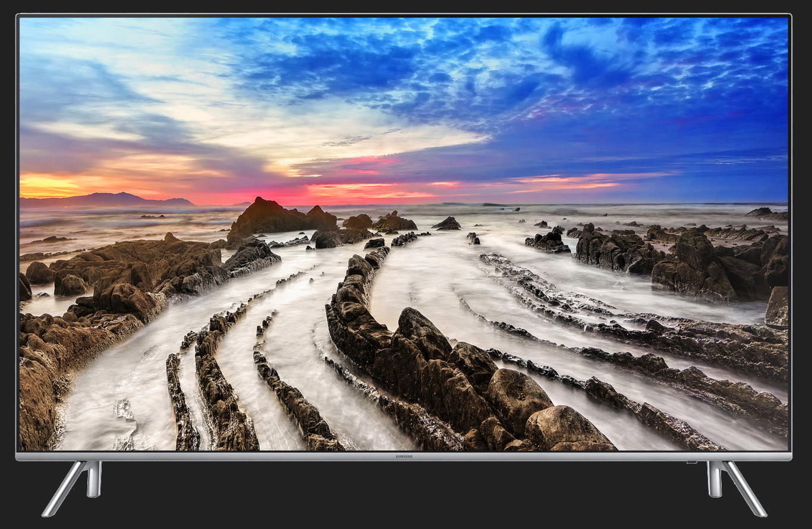
Task: Click the thin rock ridge at lower left
Action: [x=181, y=404]
